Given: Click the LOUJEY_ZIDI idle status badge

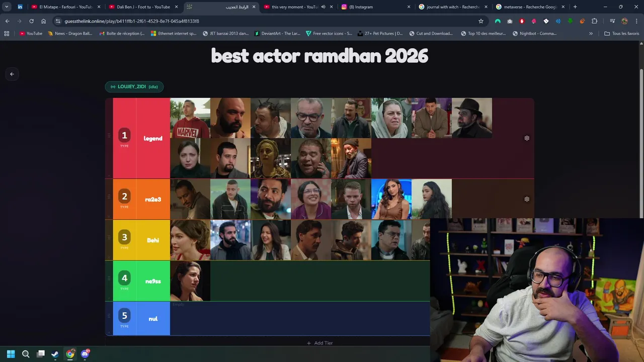Looking at the screenshot, I should click(x=134, y=86).
